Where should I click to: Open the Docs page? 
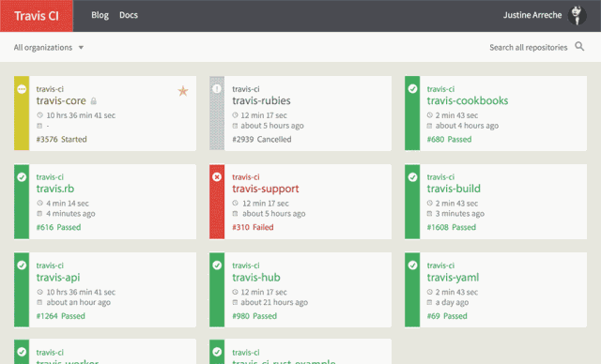[x=129, y=15]
